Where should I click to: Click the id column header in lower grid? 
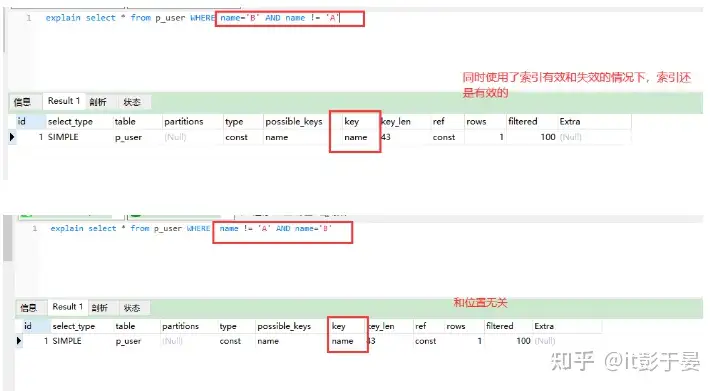36,326
